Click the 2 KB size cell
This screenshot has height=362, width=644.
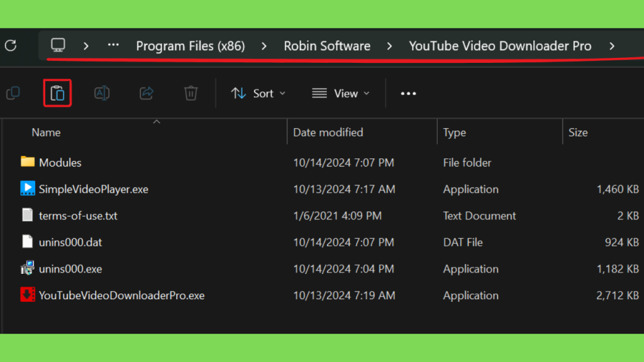click(x=628, y=216)
